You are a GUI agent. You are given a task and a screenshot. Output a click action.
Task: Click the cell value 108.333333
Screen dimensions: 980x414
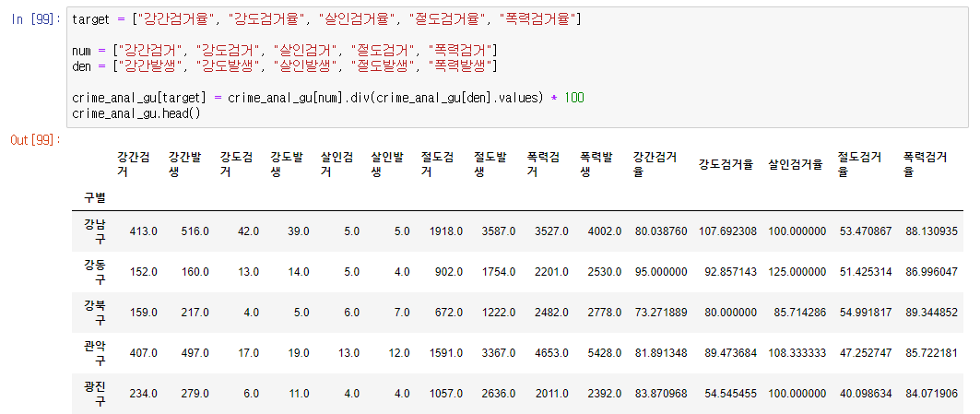click(x=797, y=353)
